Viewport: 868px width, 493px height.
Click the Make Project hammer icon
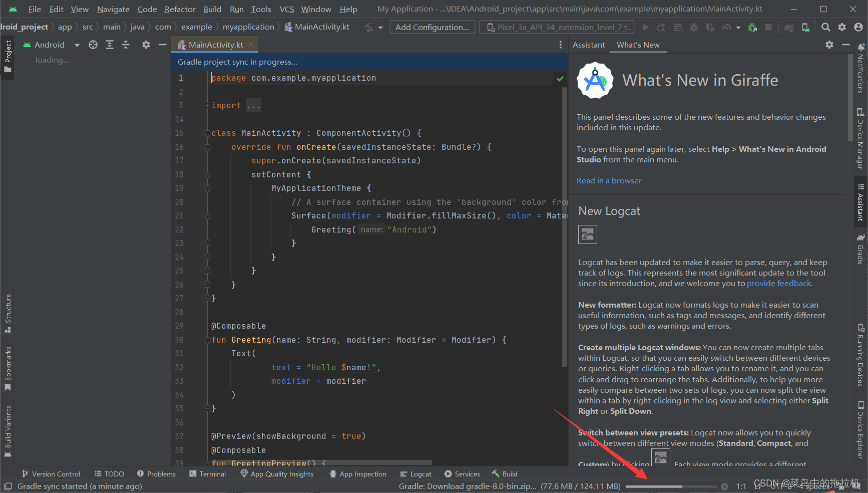coord(369,28)
